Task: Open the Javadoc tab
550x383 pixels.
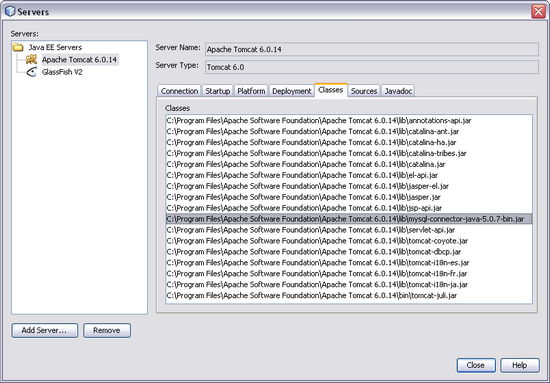Action: tap(398, 91)
